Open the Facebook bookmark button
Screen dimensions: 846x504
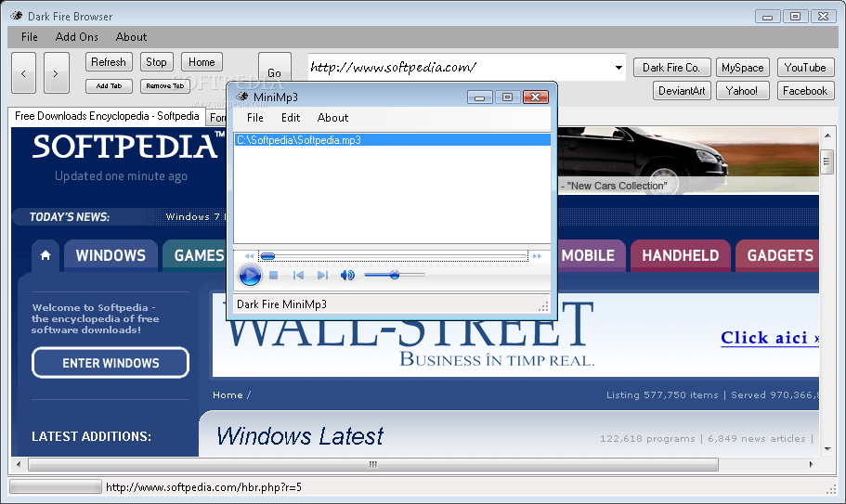[x=805, y=91]
